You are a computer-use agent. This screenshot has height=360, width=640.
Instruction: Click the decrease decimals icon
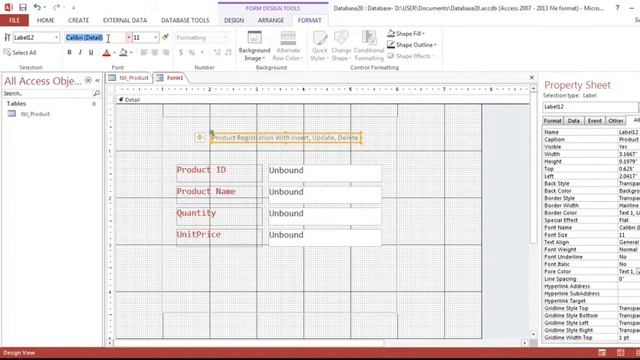pos(228,52)
